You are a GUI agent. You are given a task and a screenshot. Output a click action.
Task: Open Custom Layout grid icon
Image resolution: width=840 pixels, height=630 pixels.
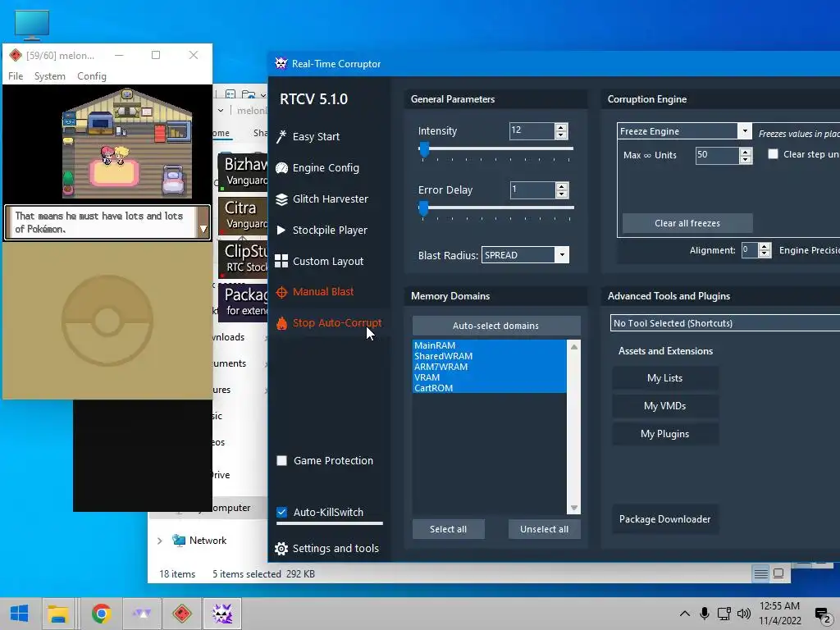click(x=281, y=261)
